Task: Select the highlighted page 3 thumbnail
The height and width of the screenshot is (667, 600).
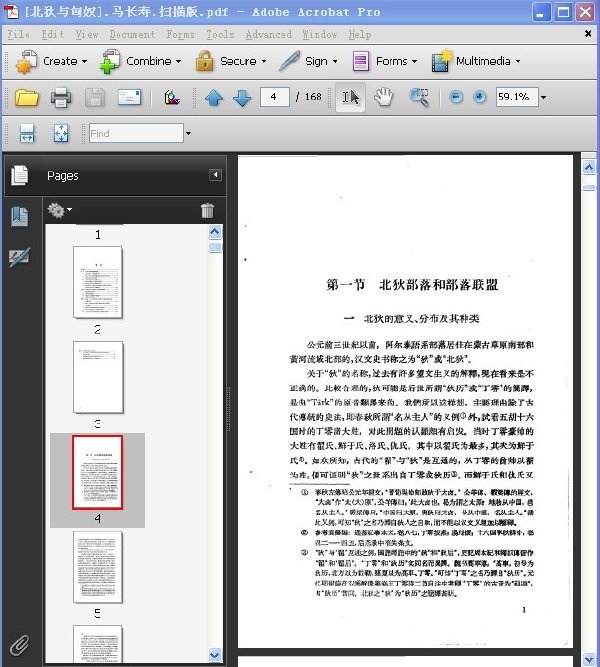Action: (x=97, y=472)
